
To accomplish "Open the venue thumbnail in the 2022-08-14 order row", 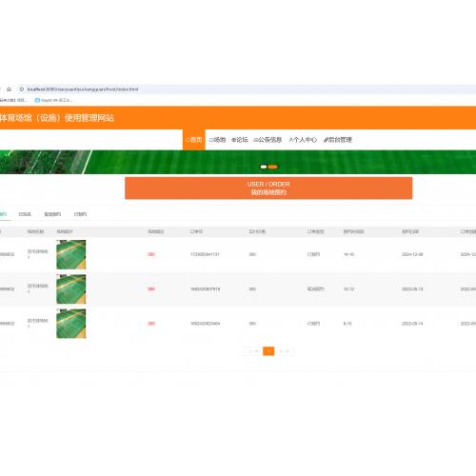I will click(71, 324).
